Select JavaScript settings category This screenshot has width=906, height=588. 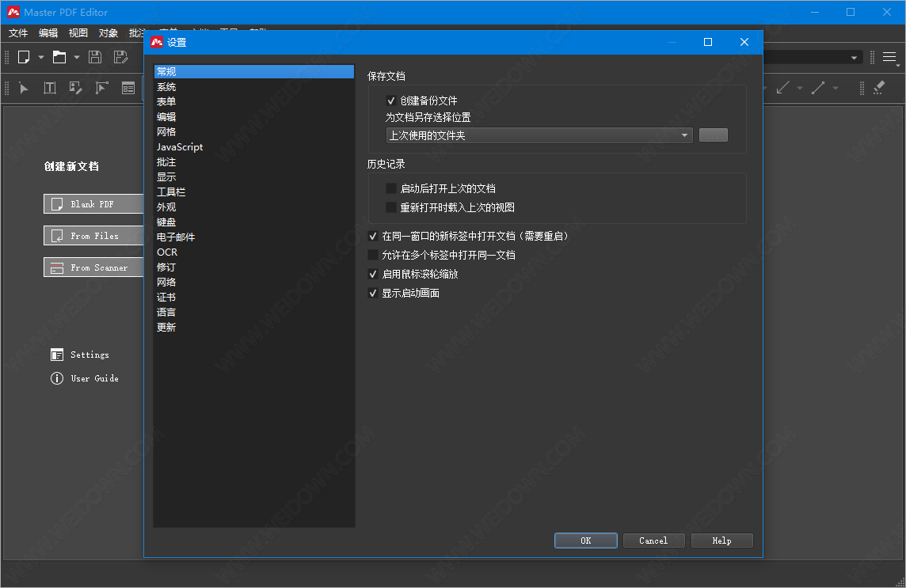click(x=254, y=146)
